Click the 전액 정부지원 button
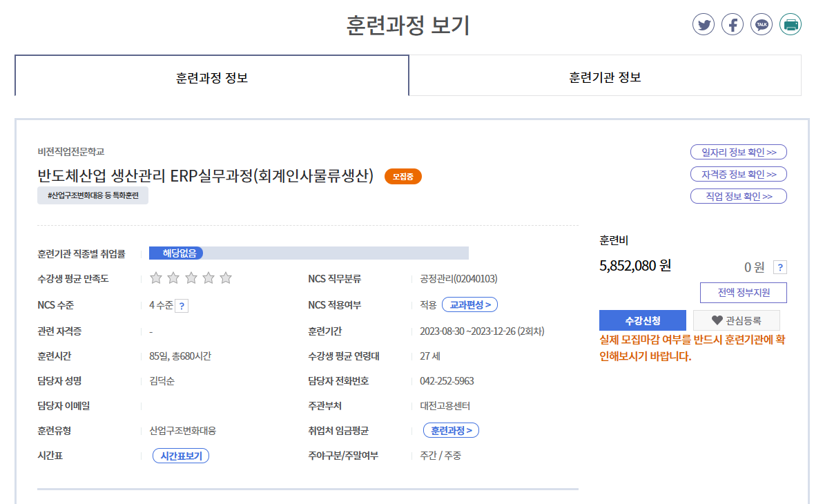 tap(743, 293)
